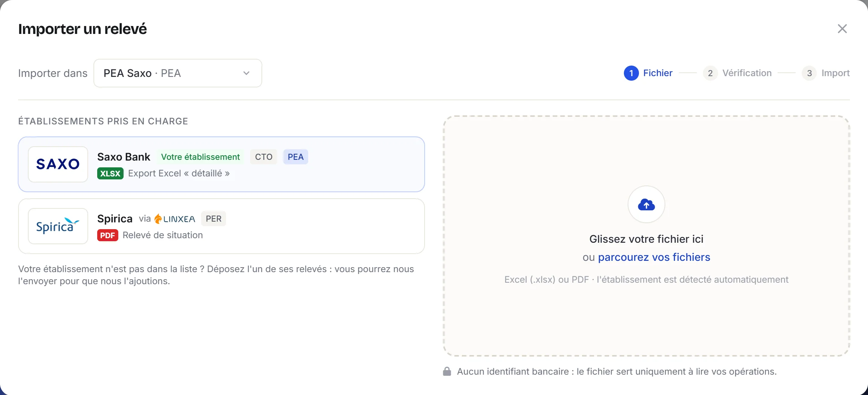Click the Importer dans label
868x395 pixels.
click(53, 73)
